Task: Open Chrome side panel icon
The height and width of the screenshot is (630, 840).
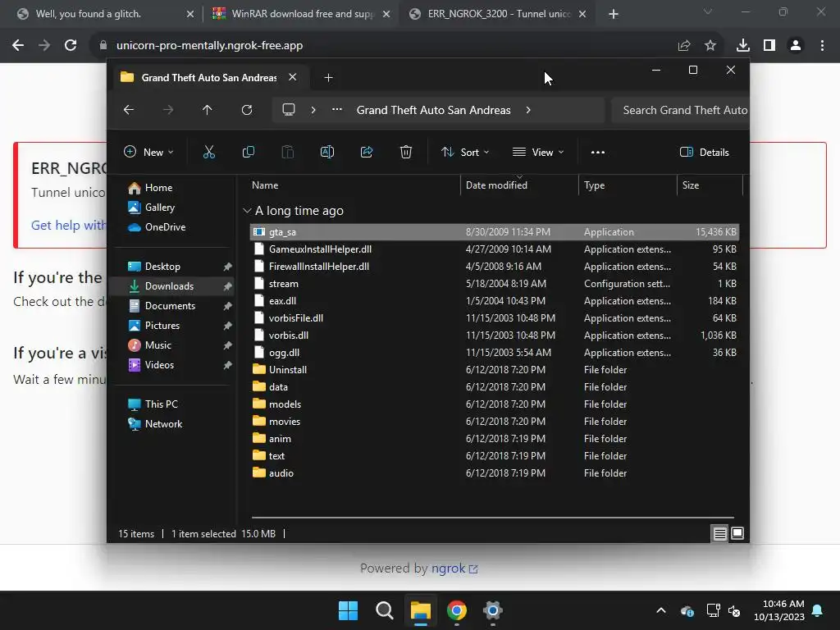Action: point(769,46)
